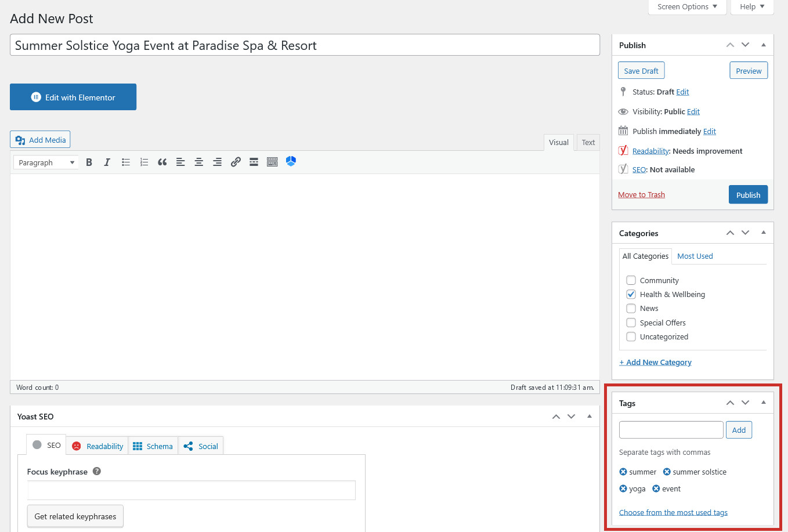
Task: Check the Special Offers category
Action: [631, 323]
